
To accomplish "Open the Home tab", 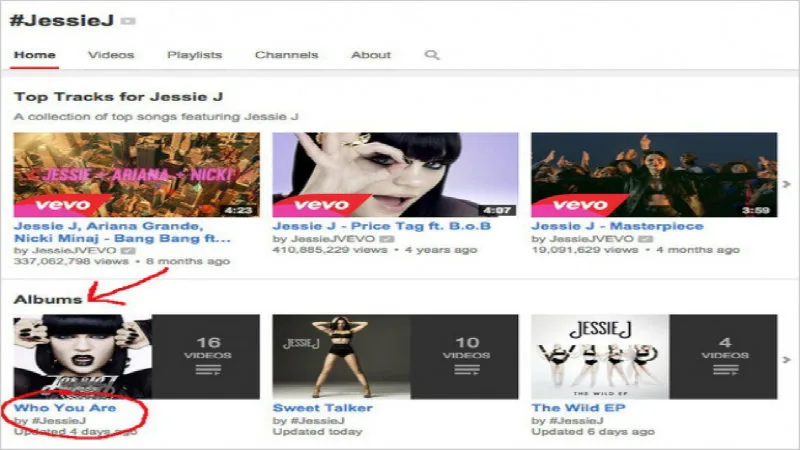I will point(35,55).
